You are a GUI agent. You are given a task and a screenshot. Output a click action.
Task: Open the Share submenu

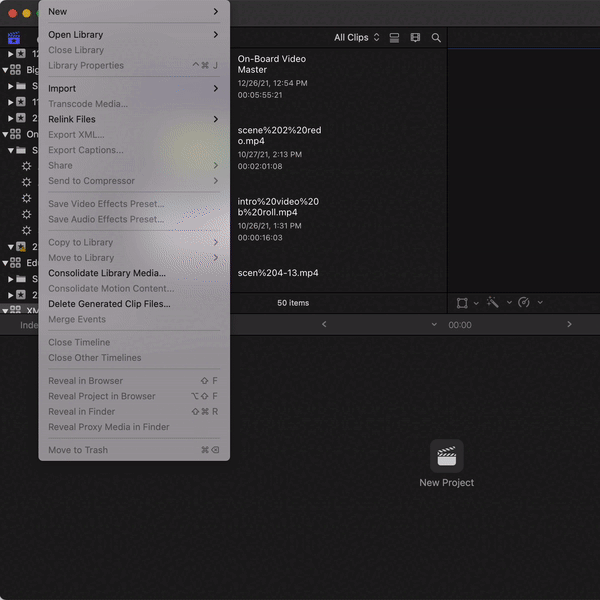point(134,165)
